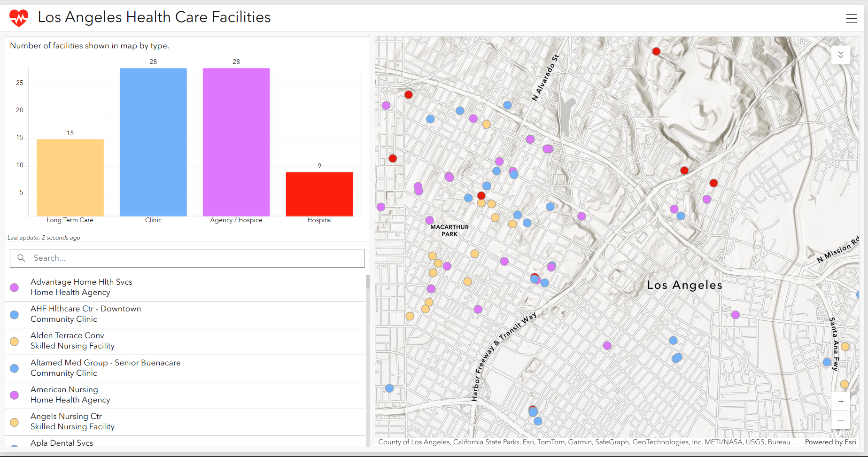The image size is (868, 457).
Task: Select the Long Term Care bar
Action: click(x=70, y=178)
